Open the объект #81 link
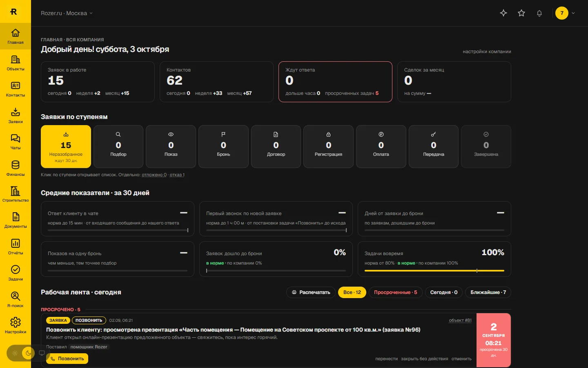This screenshot has height=368, width=588. (x=460, y=320)
